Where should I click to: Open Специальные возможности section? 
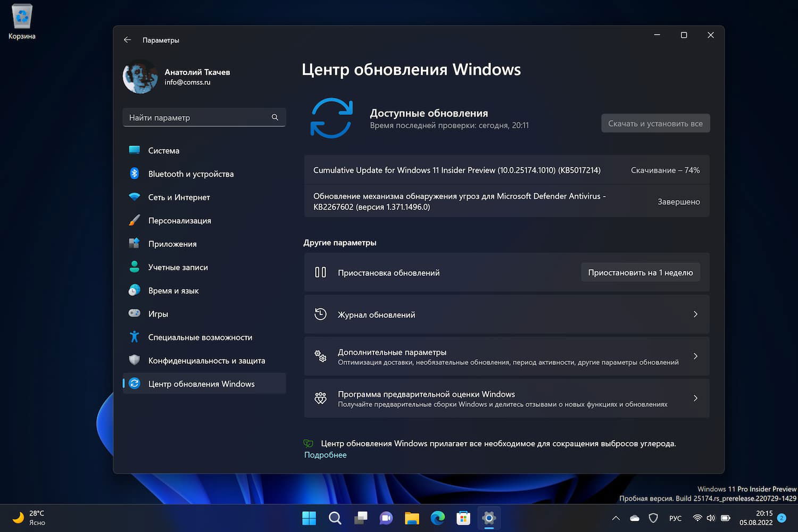pos(204,337)
